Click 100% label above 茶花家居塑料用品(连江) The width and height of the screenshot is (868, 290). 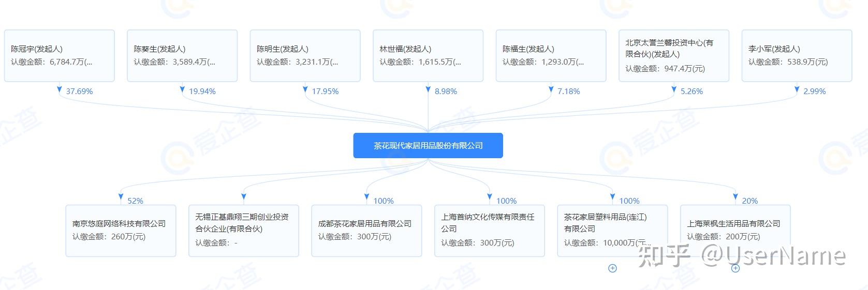(629, 201)
